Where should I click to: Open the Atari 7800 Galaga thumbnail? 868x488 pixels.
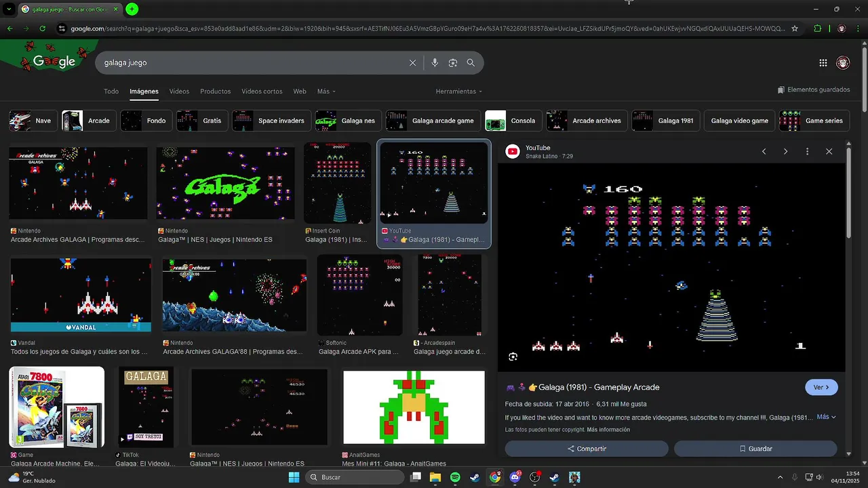[x=57, y=407]
